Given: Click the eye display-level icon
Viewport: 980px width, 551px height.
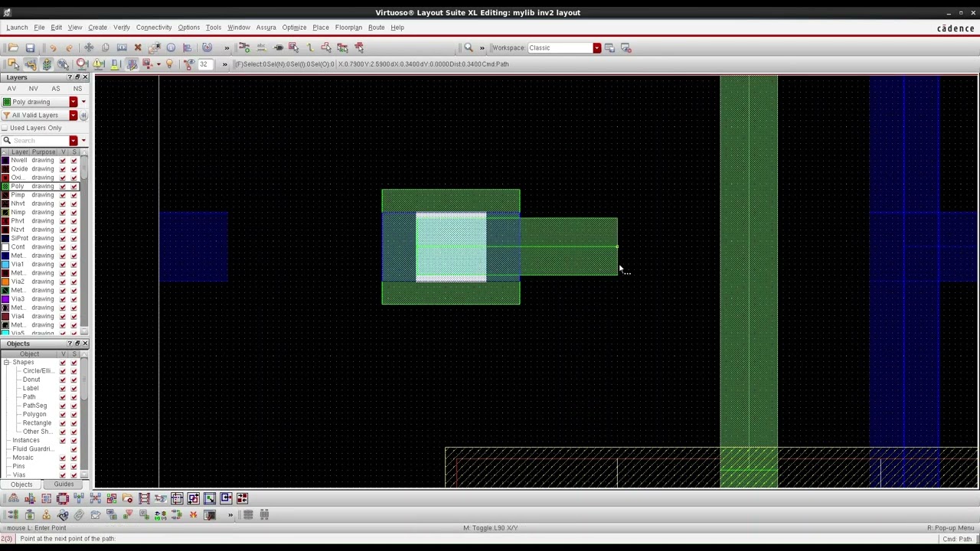Looking at the screenshot, I should pyautogui.click(x=190, y=64).
